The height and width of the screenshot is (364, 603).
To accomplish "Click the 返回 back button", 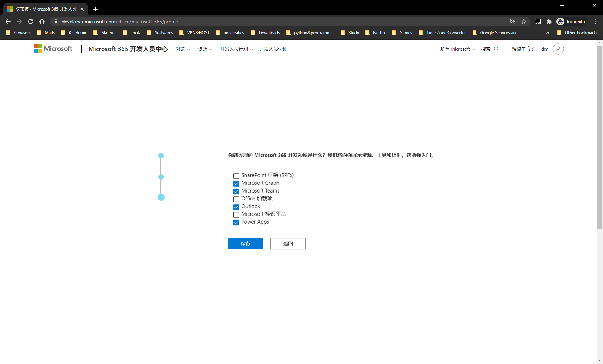I will pyautogui.click(x=288, y=244).
